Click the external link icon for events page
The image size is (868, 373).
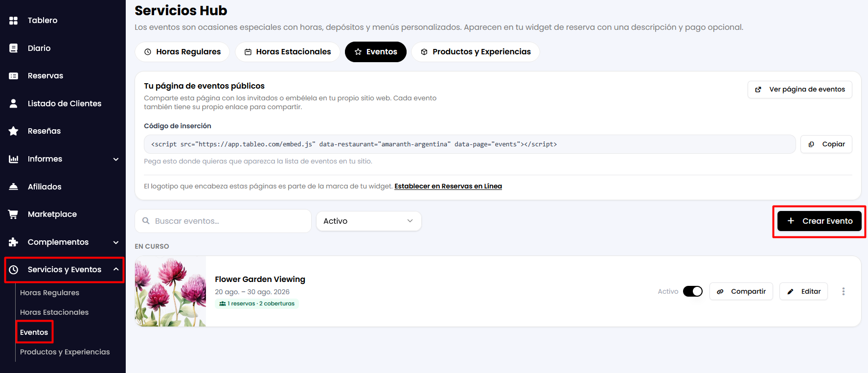point(758,90)
